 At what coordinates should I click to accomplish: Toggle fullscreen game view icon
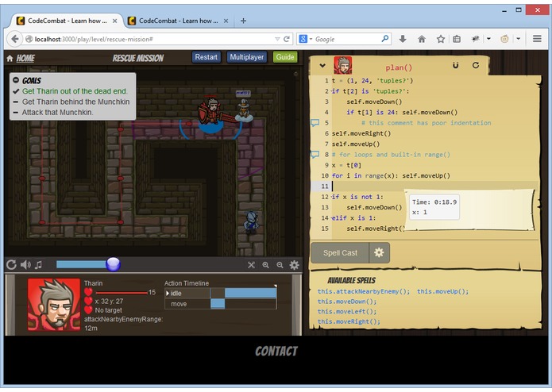[x=251, y=265]
